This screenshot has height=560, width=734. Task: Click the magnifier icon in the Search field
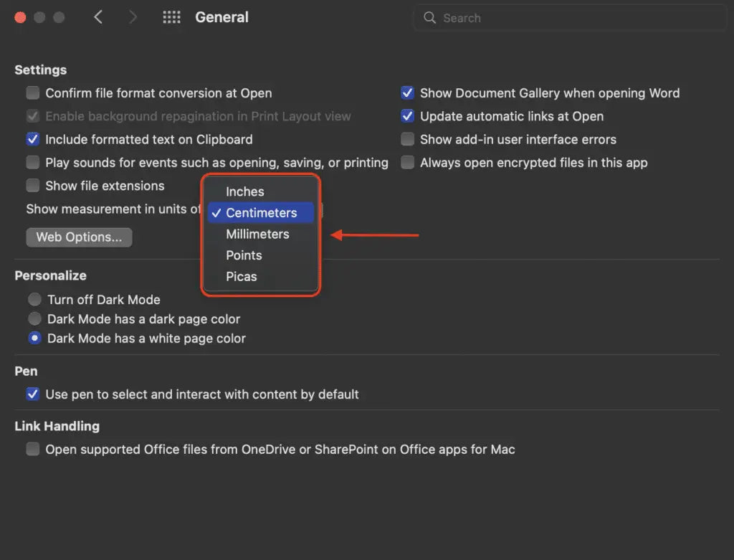(x=429, y=18)
